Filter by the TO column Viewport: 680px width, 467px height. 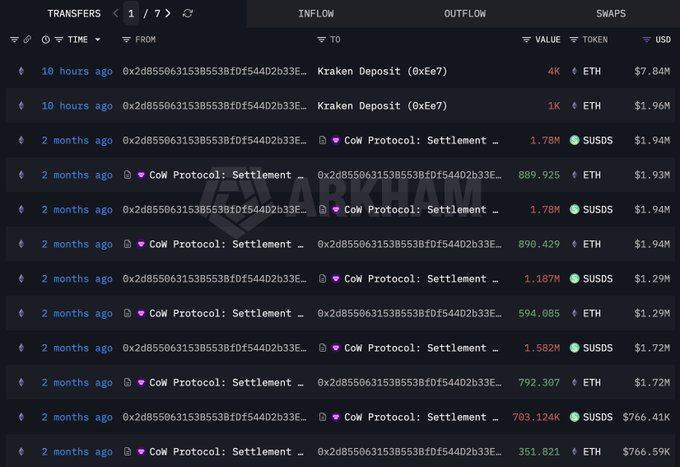coord(321,39)
